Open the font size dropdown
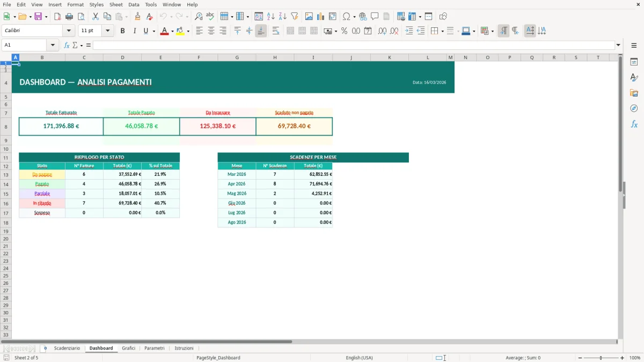 tap(108, 31)
